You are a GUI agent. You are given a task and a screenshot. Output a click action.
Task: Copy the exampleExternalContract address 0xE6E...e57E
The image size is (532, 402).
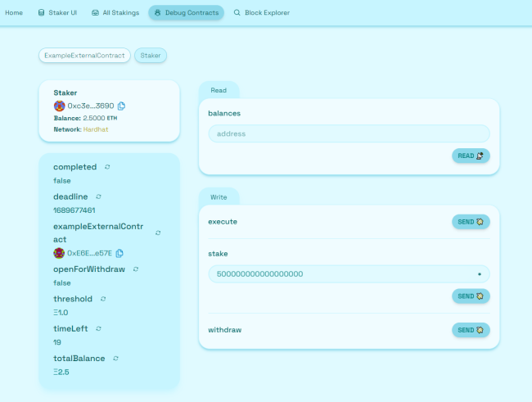[x=119, y=253]
